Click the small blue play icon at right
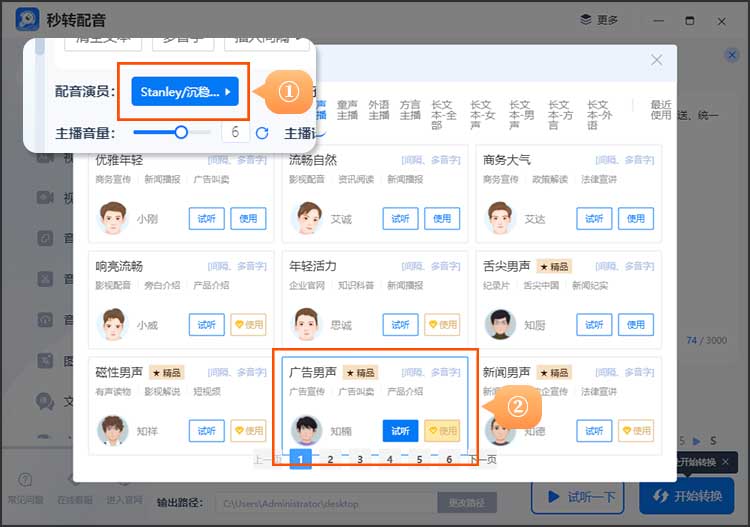This screenshot has width=750, height=527. 696,441
